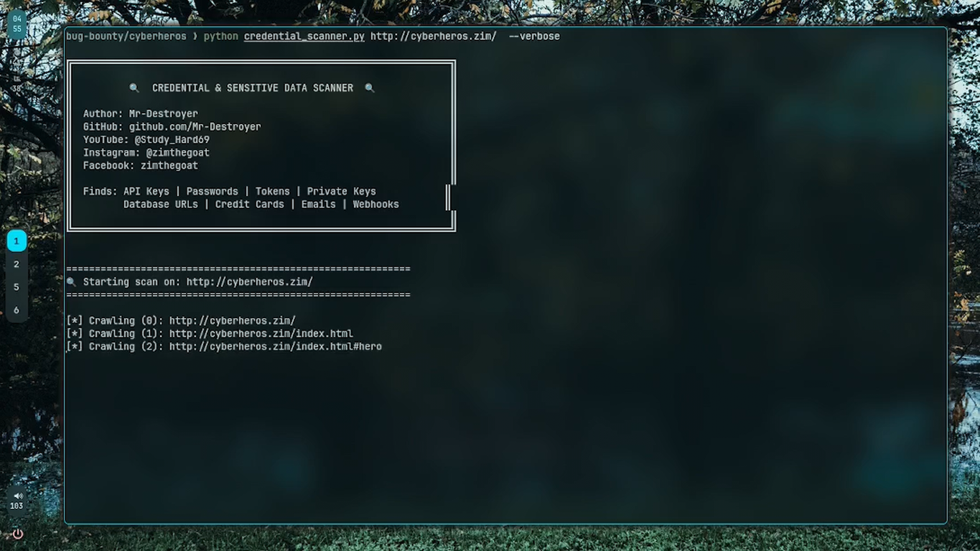Click the credential_scanner.py filename in the command

click(304, 36)
